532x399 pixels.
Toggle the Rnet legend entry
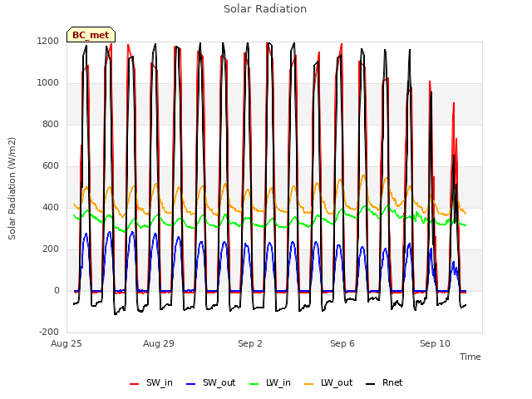click(384, 382)
